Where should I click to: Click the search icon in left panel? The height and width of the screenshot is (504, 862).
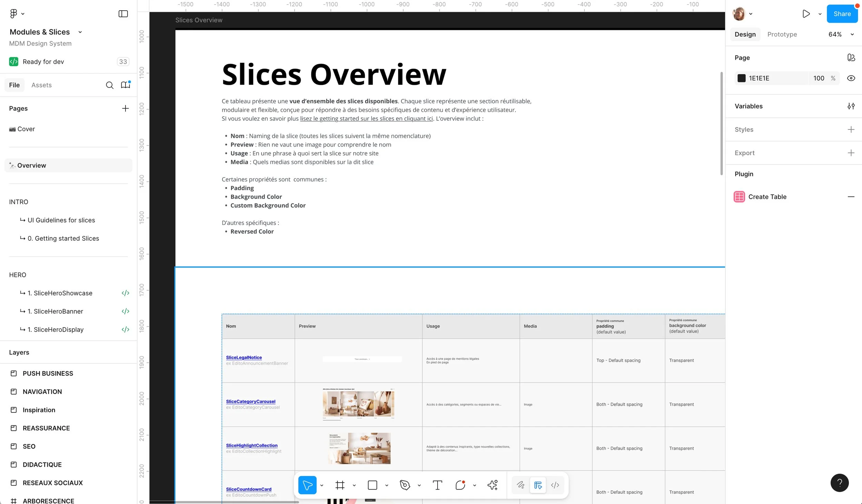click(109, 85)
